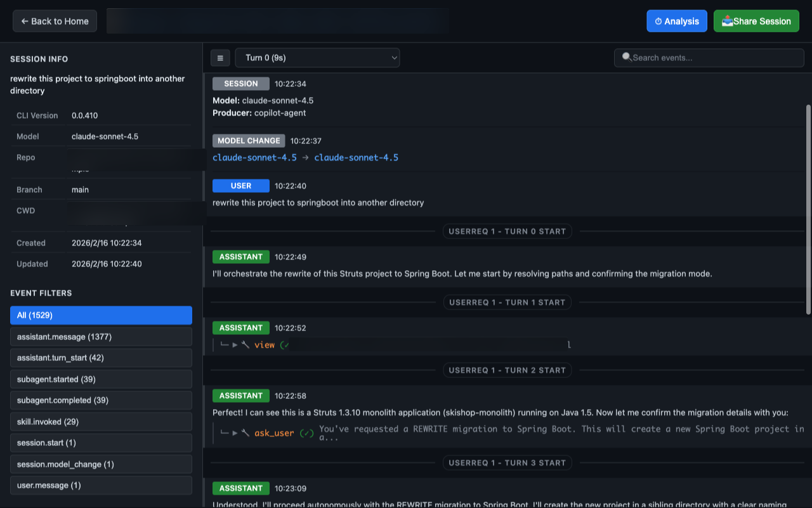Image resolution: width=812 pixels, height=508 pixels.
Task: Click the ASSISTANT badge at 10:22:52
Action: click(x=241, y=328)
